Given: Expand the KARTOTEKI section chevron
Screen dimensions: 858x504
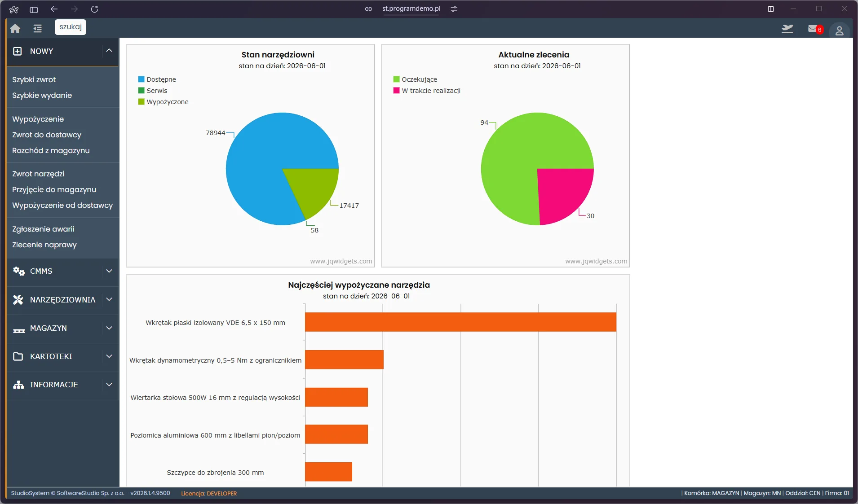Looking at the screenshot, I should pyautogui.click(x=109, y=356).
